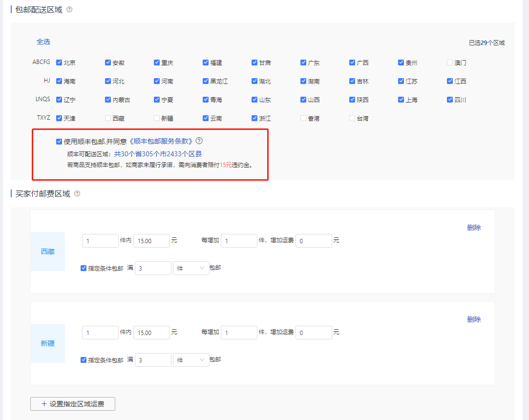Uncheck 指定条件包邮 for 西藏
Viewport: 529px width, 420px height.
coord(84,268)
